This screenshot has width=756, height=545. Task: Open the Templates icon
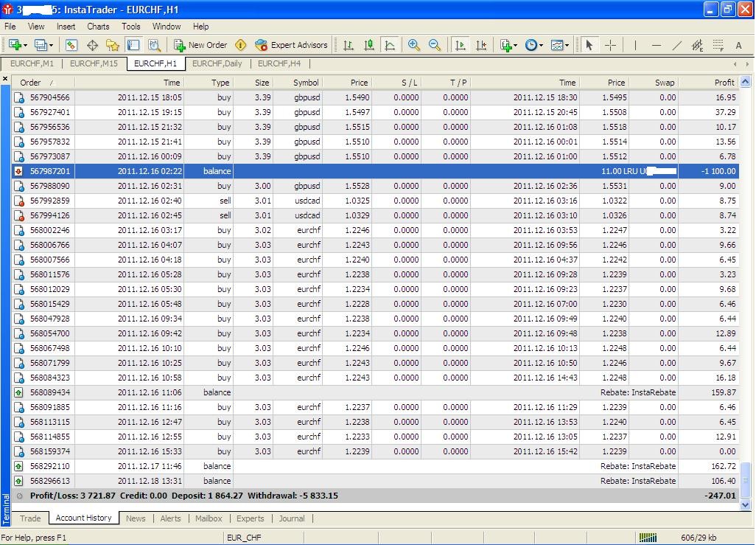click(557, 45)
